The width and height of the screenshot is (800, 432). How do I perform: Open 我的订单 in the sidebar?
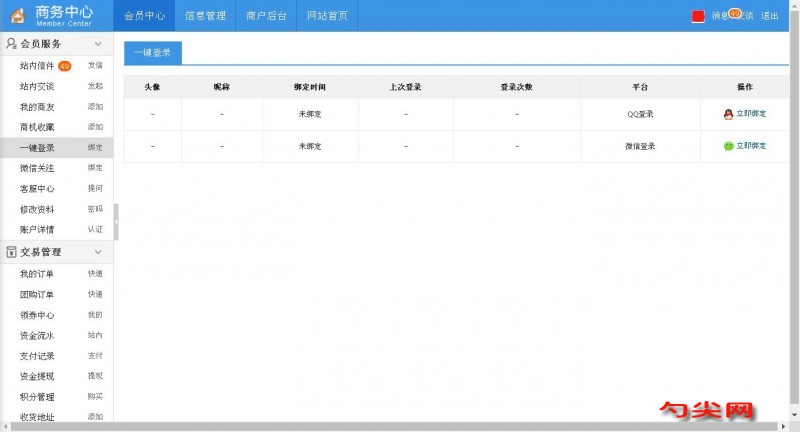(37, 274)
